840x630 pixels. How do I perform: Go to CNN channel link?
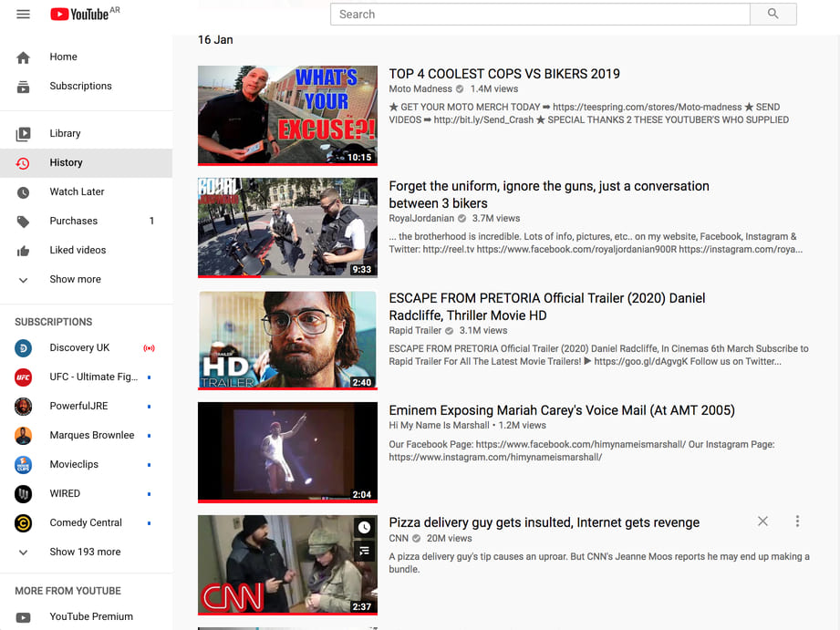click(x=399, y=539)
